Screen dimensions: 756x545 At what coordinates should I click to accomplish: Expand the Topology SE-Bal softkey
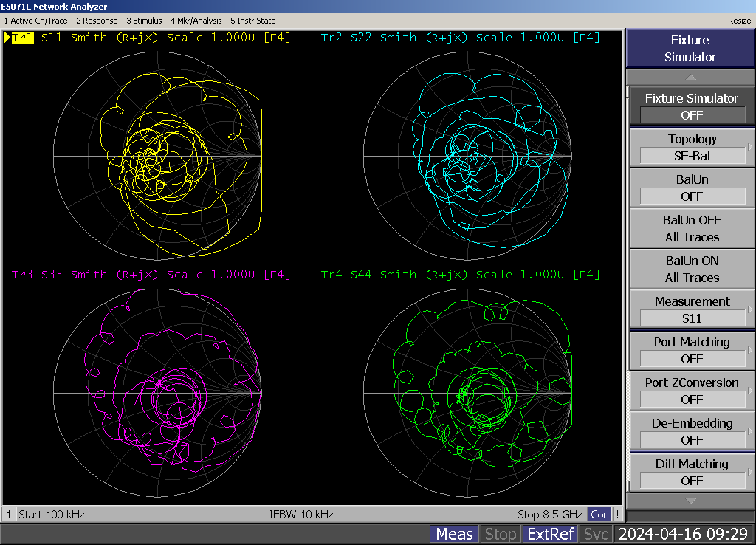[691, 147]
